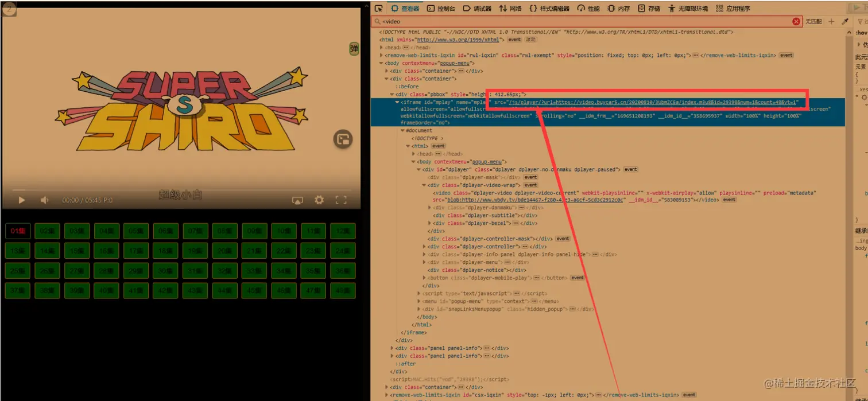Click the video progress bar
Image resolution: width=868 pixels, height=401 pixels.
tap(181, 189)
